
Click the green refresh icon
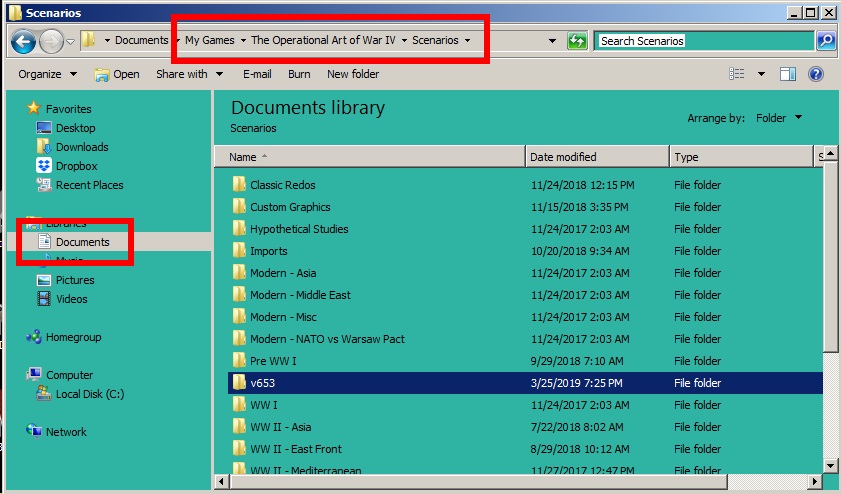577,41
